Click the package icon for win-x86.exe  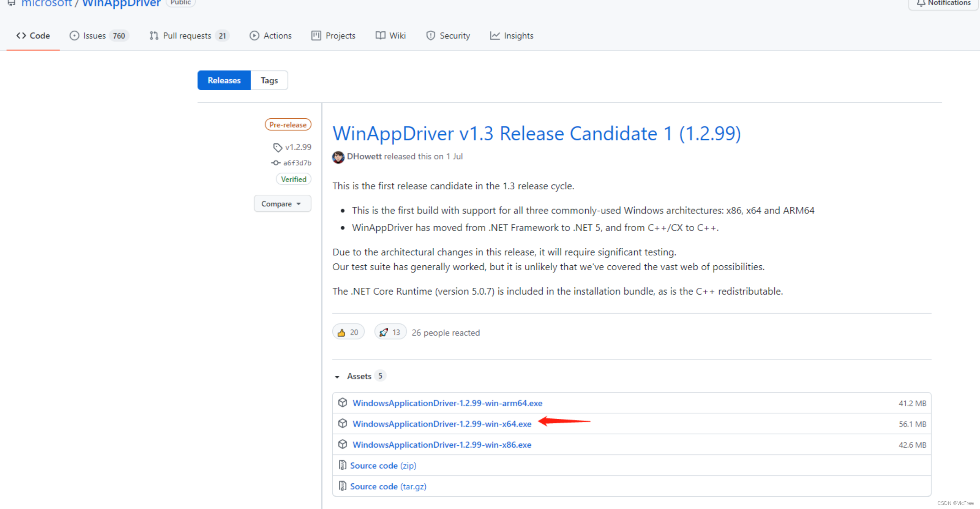pos(343,444)
